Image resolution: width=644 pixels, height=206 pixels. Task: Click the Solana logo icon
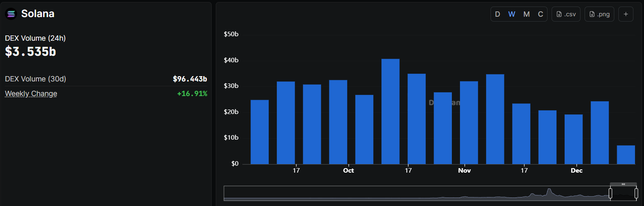click(x=11, y=14)
